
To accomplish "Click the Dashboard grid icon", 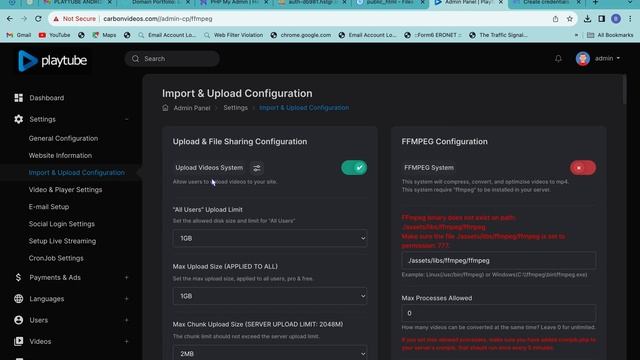I will (x=18, y=98).
